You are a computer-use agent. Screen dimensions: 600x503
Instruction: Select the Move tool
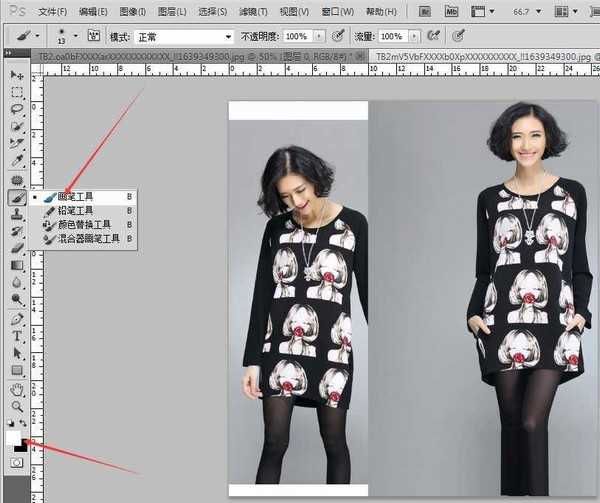coord(17,75)
